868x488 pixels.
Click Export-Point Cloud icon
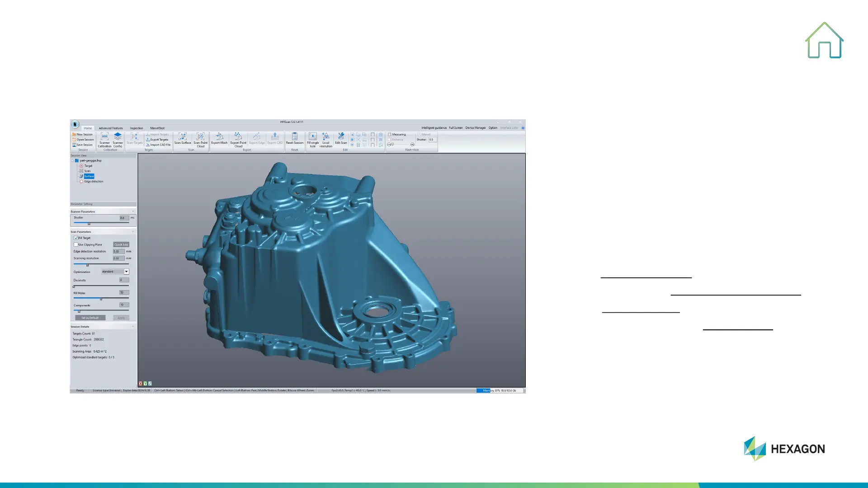(238, 137)
